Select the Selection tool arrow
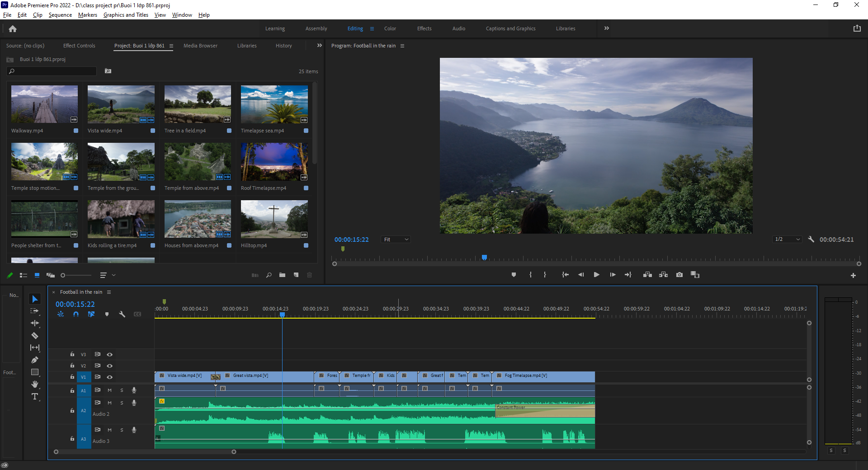Viewport: 868px width, 470px height. point(35,299)
